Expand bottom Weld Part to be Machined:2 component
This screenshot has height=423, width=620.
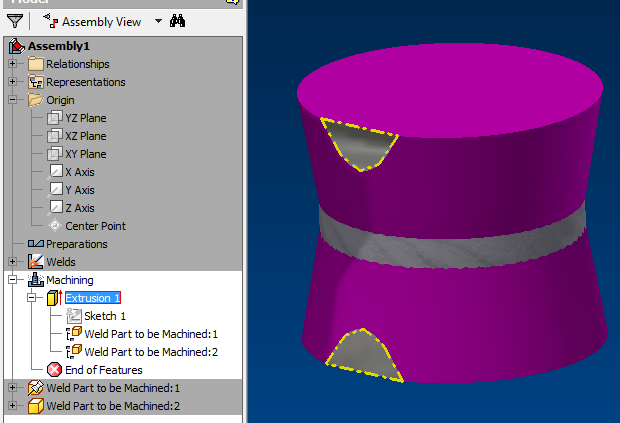[12, 406]
